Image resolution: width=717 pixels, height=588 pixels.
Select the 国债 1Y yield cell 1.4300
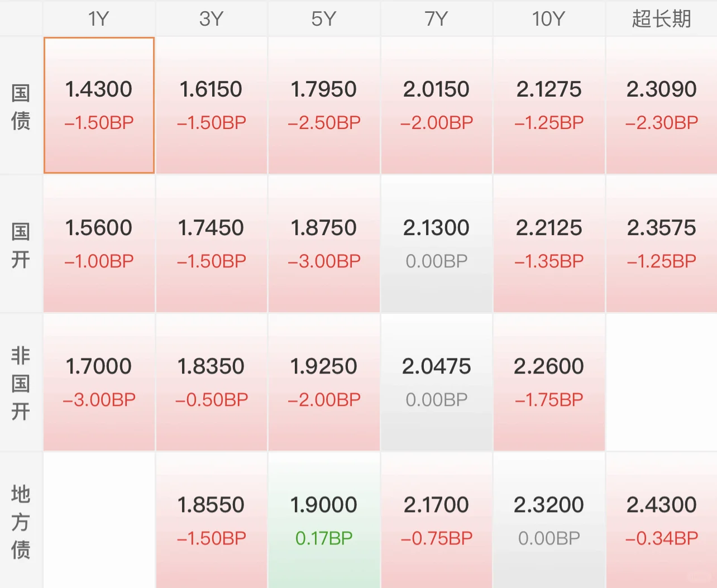[x=99, y=105]
